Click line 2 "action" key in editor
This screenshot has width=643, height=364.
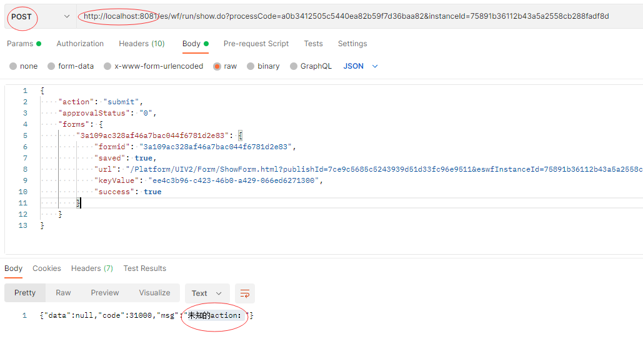click(76, 102)
